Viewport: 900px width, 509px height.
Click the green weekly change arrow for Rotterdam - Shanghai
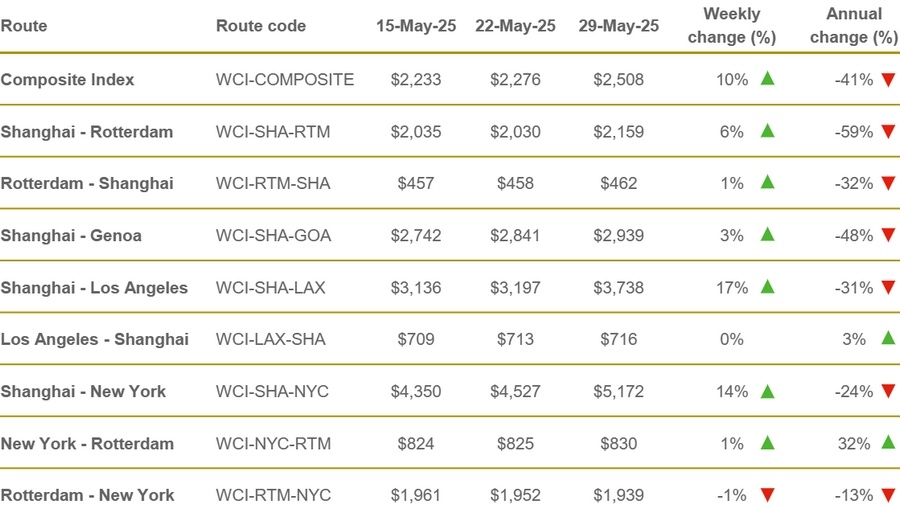(767, 182)
